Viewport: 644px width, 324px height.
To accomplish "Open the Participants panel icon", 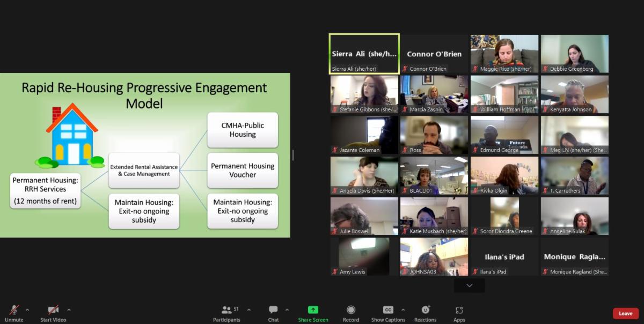I will (226, 310).
